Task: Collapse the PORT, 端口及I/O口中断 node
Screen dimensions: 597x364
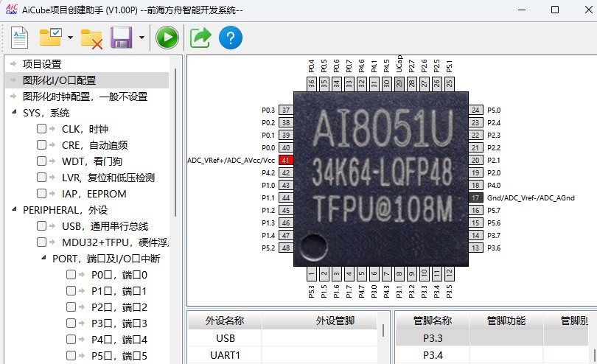Action: [43, 258]
